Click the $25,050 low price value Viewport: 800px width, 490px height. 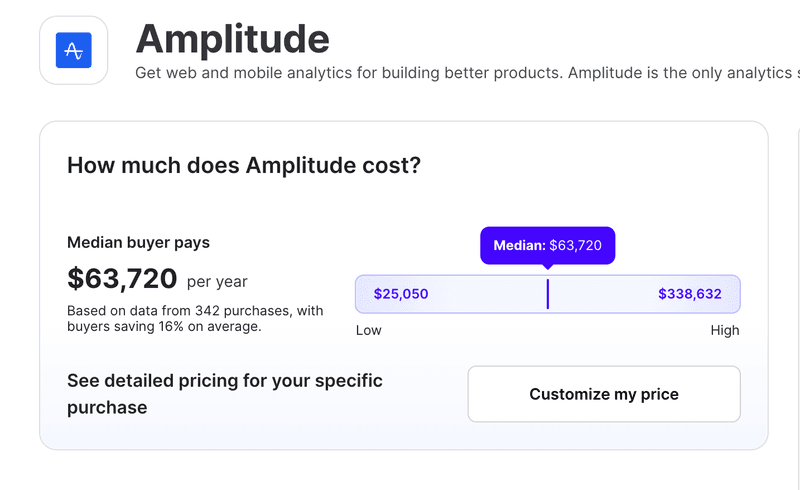(401, 294)
